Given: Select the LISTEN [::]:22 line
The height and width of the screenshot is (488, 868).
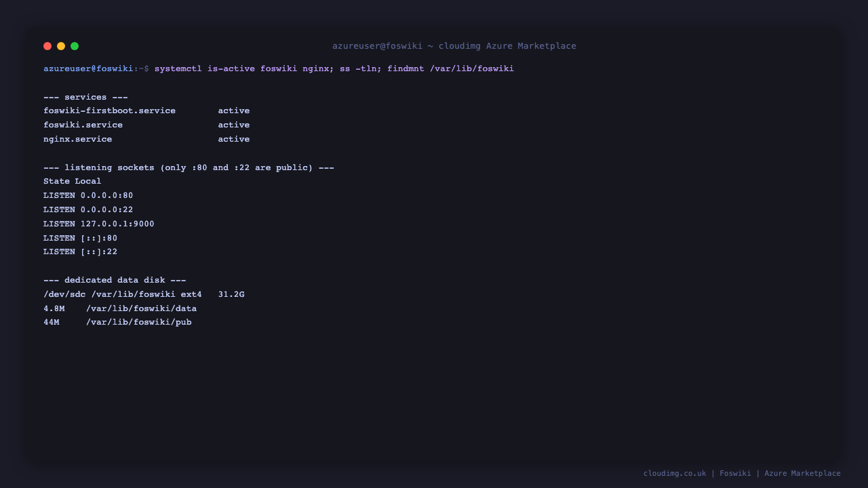Looking at the screenshot, I should point(81,252).
